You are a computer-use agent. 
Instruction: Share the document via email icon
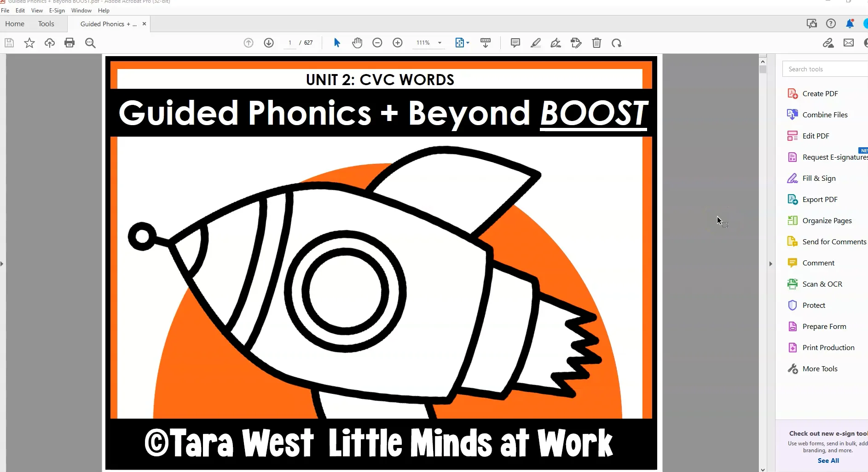pyautogui.click(x=849, y=43)
